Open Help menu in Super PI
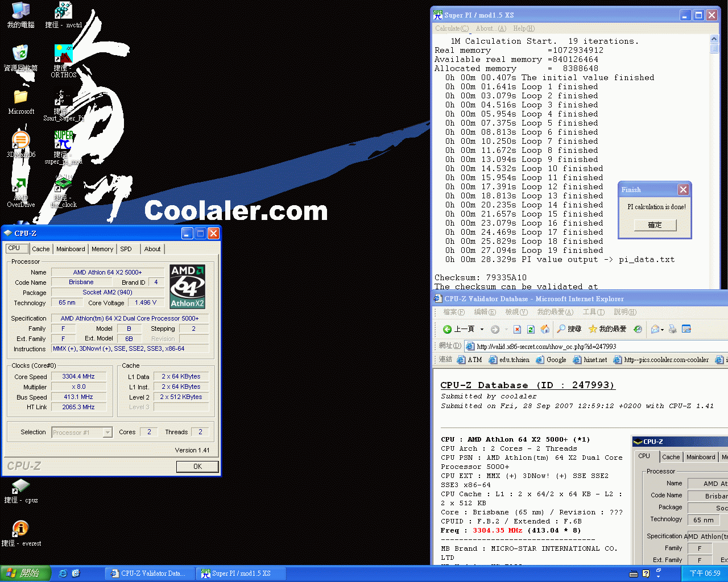This screenshot has width=728, height=582. click(x=524, y=28)
